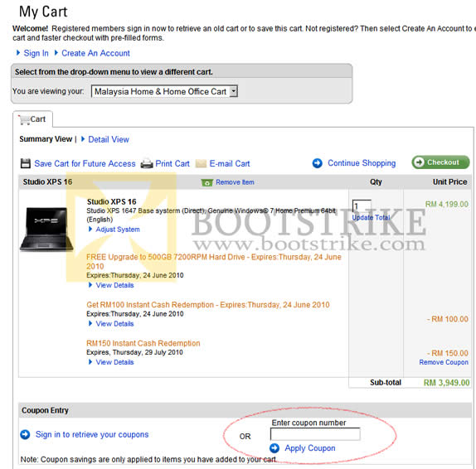Switch to Detail View
The image size is (476, 469).
[109, 139]
